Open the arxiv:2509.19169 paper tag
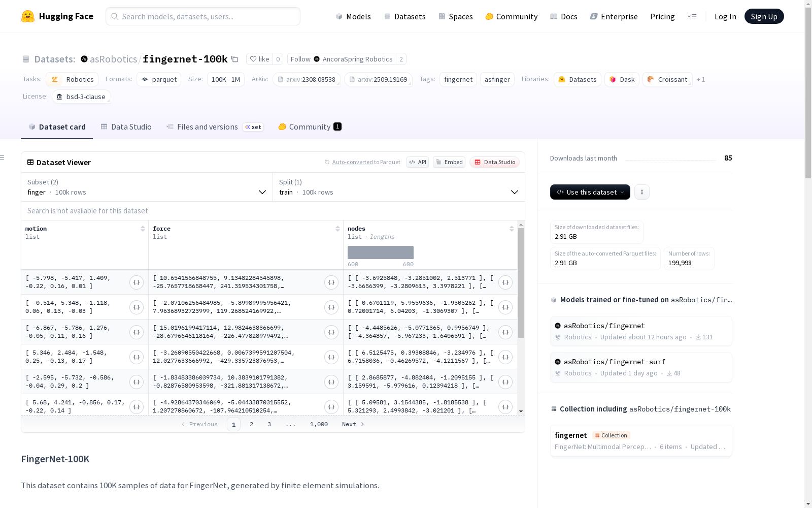The height and width of the screenshot is (508, 812). (x=378, y=79)
